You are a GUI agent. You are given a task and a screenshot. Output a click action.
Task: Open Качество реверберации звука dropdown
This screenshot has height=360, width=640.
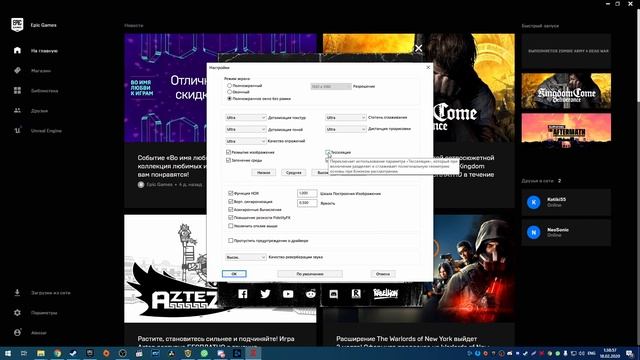(245, 257)
